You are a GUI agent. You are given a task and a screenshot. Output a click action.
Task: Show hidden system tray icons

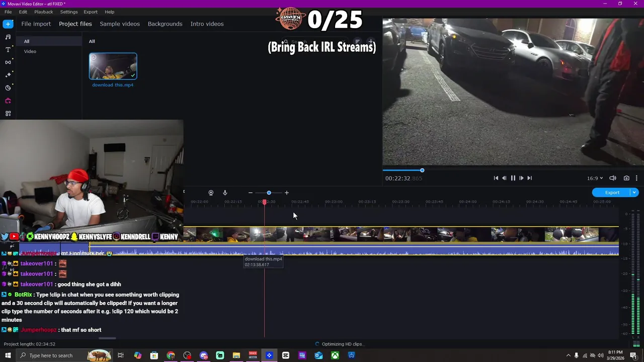point(569,355)
